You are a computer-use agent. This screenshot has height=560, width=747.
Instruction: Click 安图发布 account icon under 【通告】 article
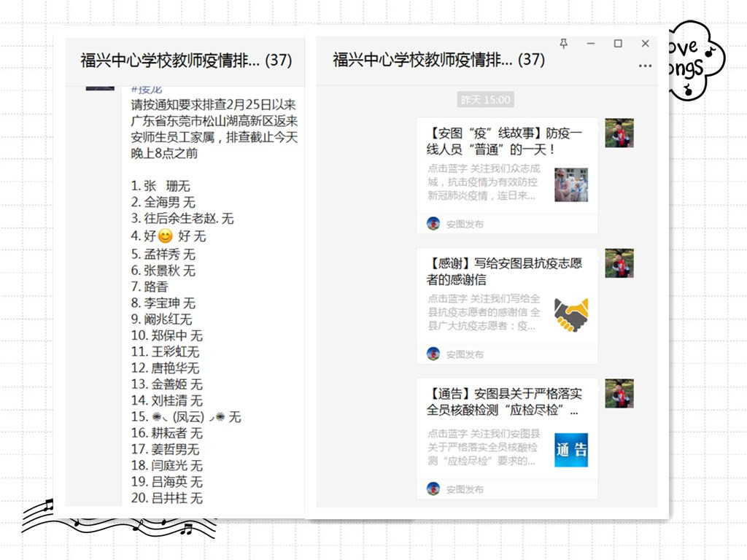click(433, 489)
